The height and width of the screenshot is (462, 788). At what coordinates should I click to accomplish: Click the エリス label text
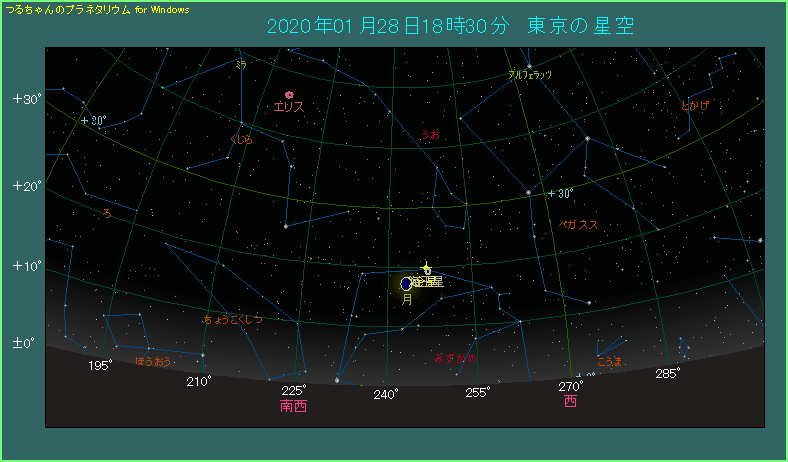(288, 107)
